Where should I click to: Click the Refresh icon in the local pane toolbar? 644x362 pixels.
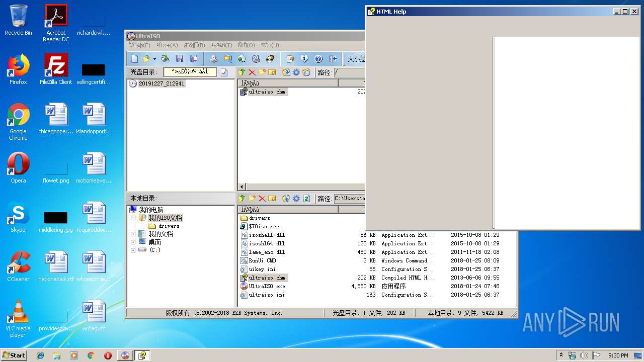306,199
